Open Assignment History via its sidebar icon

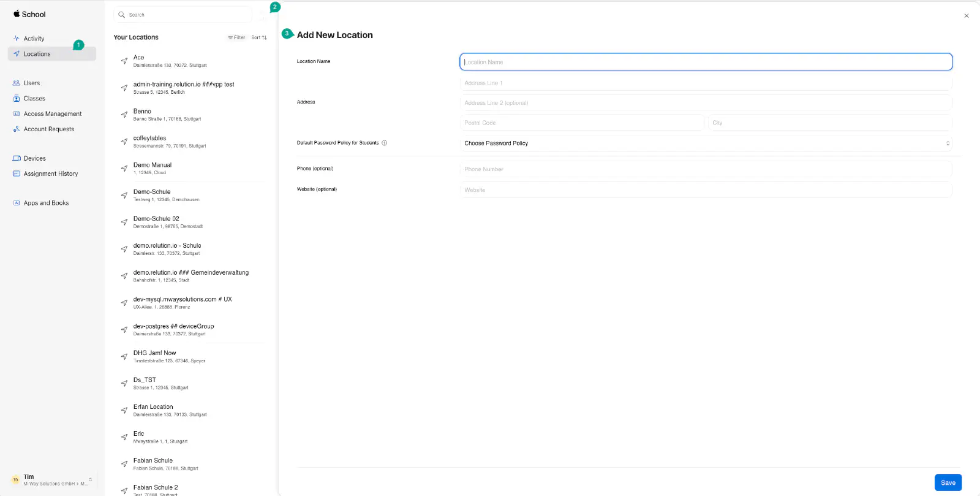[17, 174]
